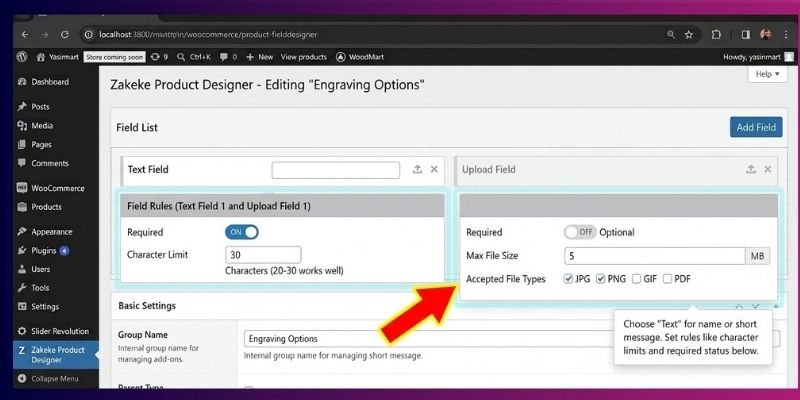Collapse the admin sidebar menu
This screenshot has width=800, height=400.
pyautogui.click(x=56, y=379)
